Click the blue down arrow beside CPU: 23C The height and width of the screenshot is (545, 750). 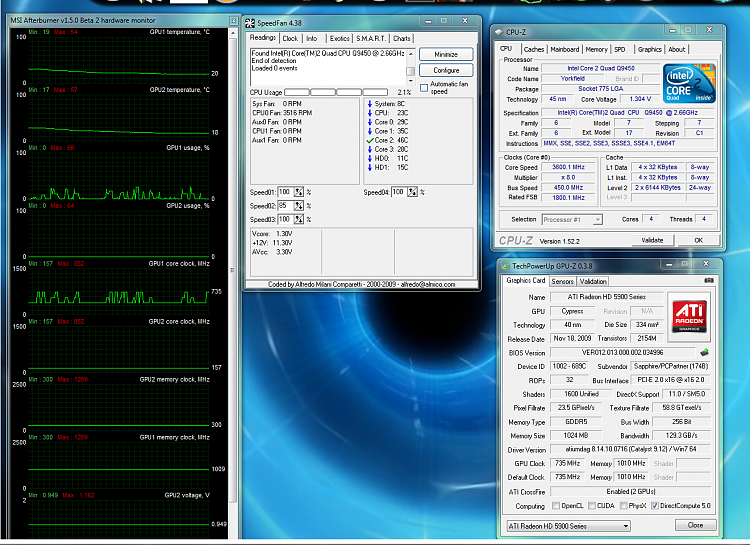pyautogui.click(x=370, y=113)
